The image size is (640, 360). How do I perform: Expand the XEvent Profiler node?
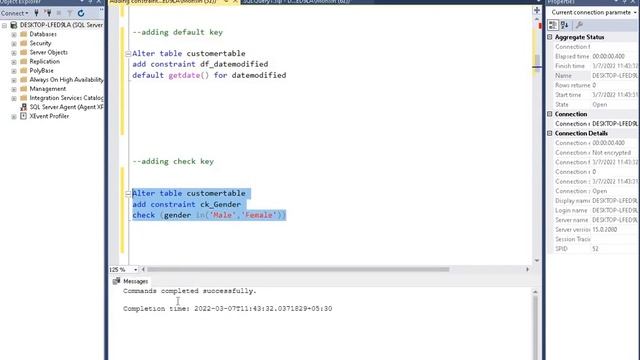coord(14,116)
